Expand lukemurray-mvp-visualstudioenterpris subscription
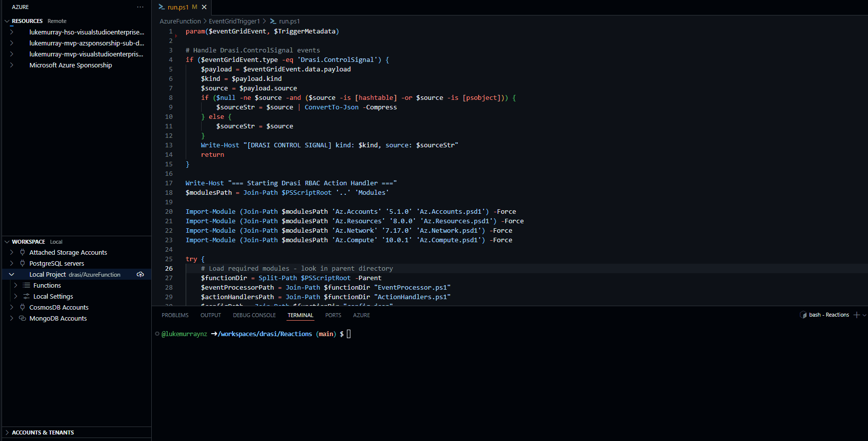Image resolution: width=868 pixels, height=441 pixels. 11,54
